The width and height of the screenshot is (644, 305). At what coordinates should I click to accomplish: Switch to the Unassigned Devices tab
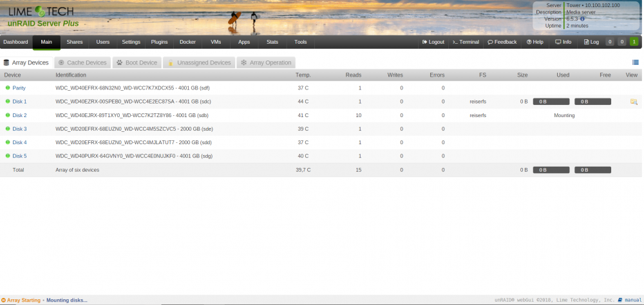[x=199, y=63]
